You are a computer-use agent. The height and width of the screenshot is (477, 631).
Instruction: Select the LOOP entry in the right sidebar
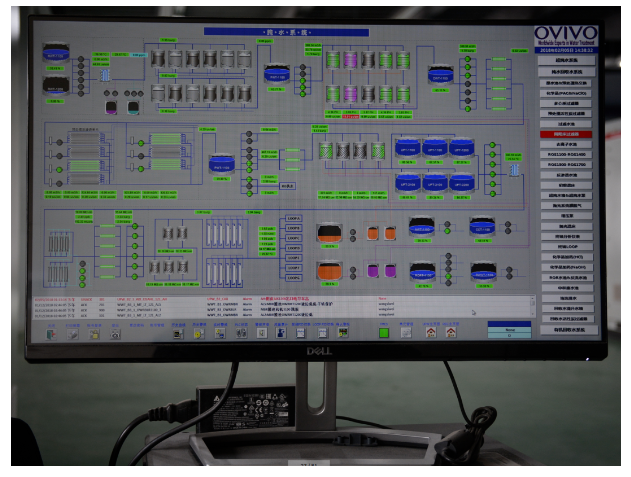point(566,246)
